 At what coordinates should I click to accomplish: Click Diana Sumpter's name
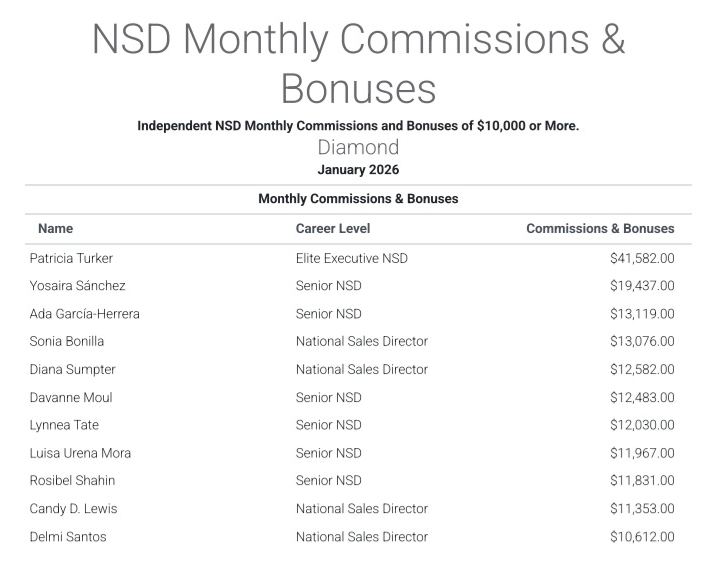[x=73, y=369]
